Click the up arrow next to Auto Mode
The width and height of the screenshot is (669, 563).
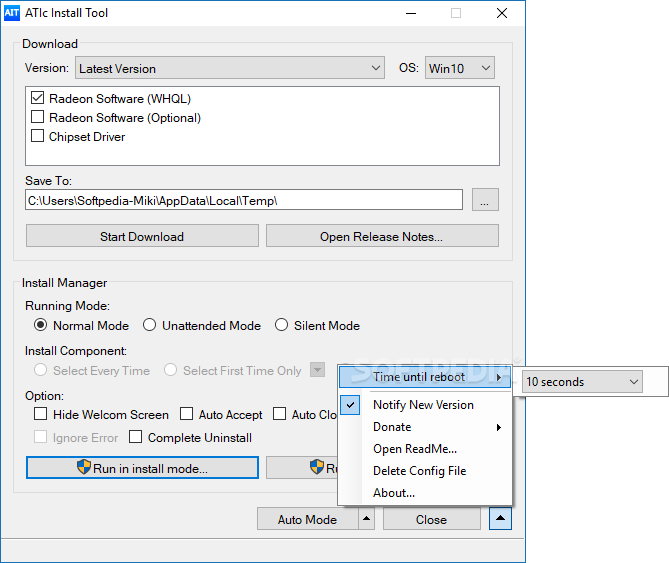click(366, 519)
